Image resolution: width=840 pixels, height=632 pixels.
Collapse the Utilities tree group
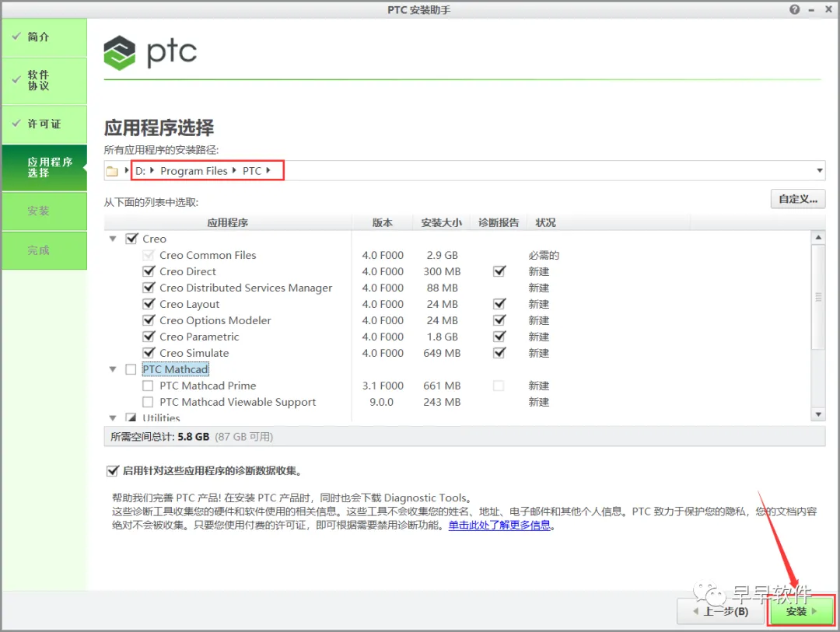113,417
